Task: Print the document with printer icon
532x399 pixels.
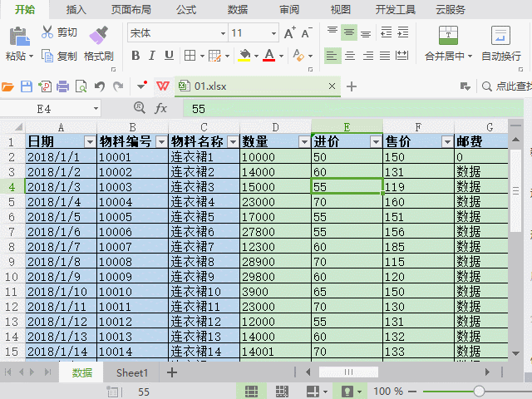Action: pyautogui.click(x=63, y=86)
